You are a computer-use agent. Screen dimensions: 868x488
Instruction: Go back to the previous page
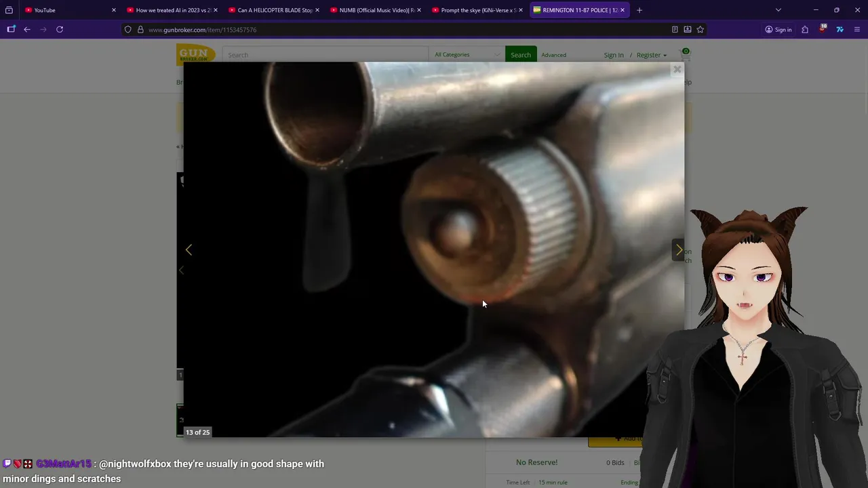pyautogui.click(x=27, y=29)
